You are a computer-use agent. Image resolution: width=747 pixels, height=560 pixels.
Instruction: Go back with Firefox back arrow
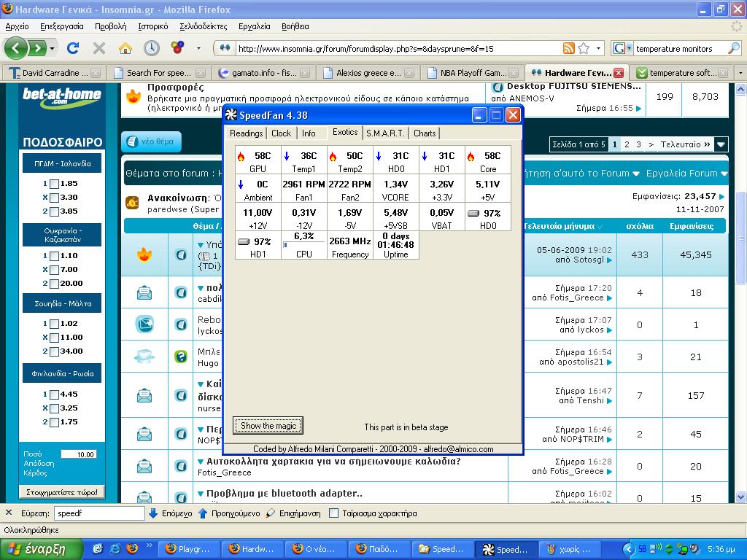click(x=15, y=48)
